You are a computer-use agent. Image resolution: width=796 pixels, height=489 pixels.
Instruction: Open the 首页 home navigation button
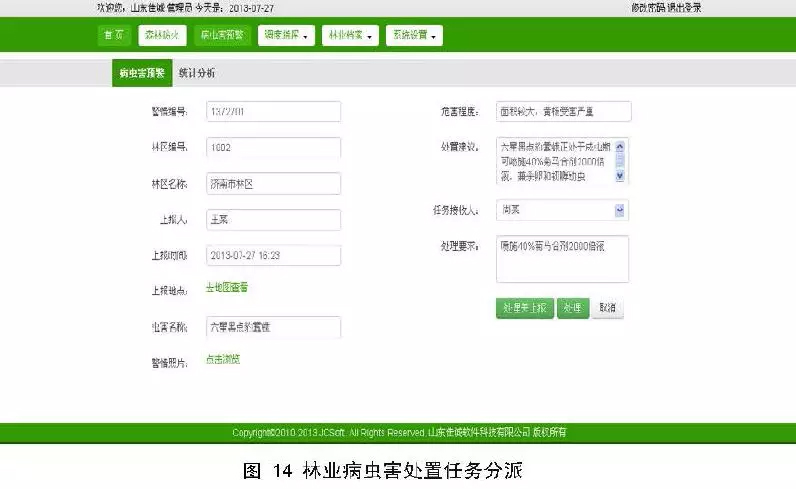(114, 35)
